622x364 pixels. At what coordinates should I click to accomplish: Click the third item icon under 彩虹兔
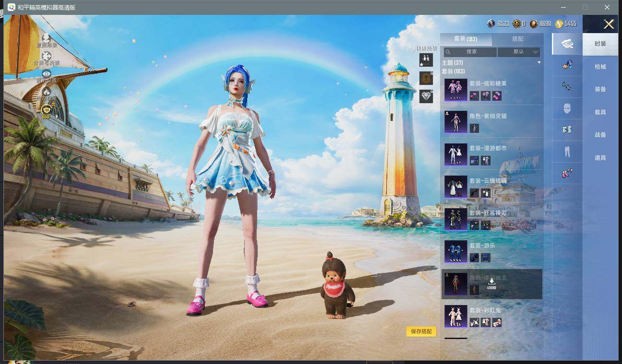497,322
